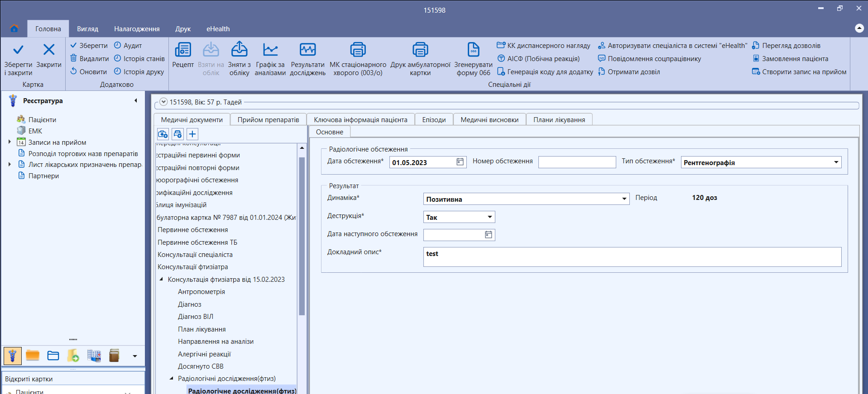Print МК стаціонарного хворого (003/о)
Screen dimensions: 868x394
358,59
